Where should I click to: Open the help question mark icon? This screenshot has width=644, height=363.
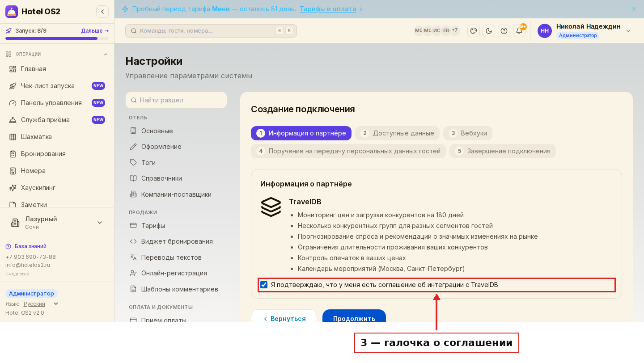pyautogui.click(x=504, y=31)
